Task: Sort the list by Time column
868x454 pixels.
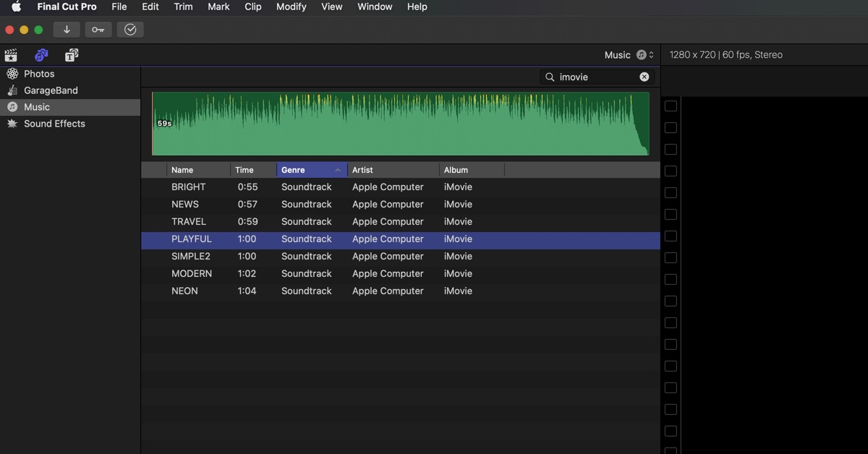Action: (254, 170)
